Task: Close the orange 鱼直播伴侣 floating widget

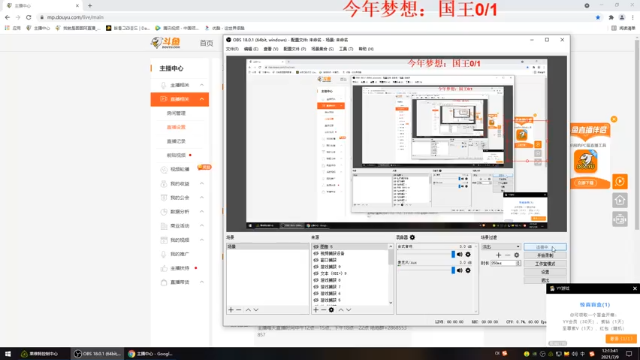Action: click(614, 119)
